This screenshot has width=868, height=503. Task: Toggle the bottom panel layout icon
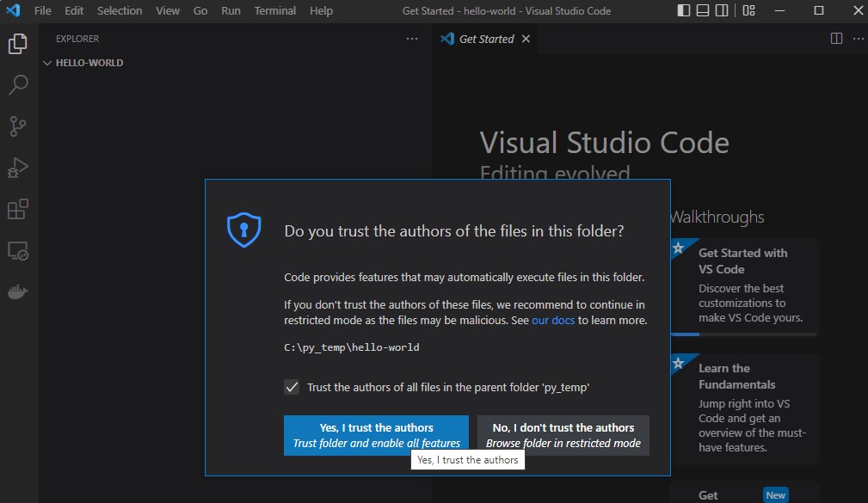pos(703,11)
